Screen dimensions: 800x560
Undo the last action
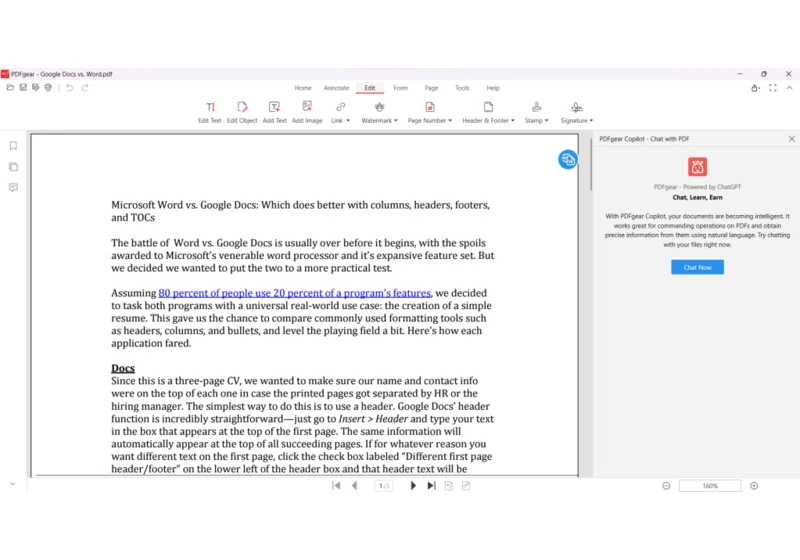(69, 88)
